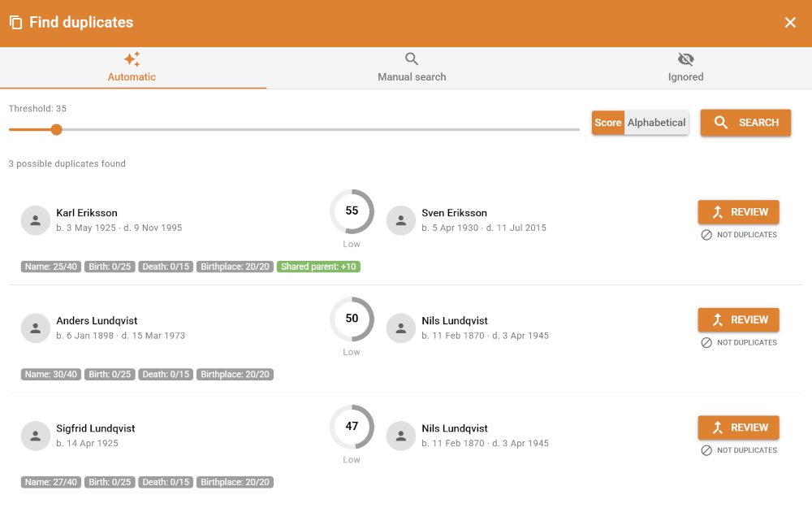This screenshot has width=812, height=508.
Task: Click the Name: 25/40 chip
Action: (x=50, y=267)
